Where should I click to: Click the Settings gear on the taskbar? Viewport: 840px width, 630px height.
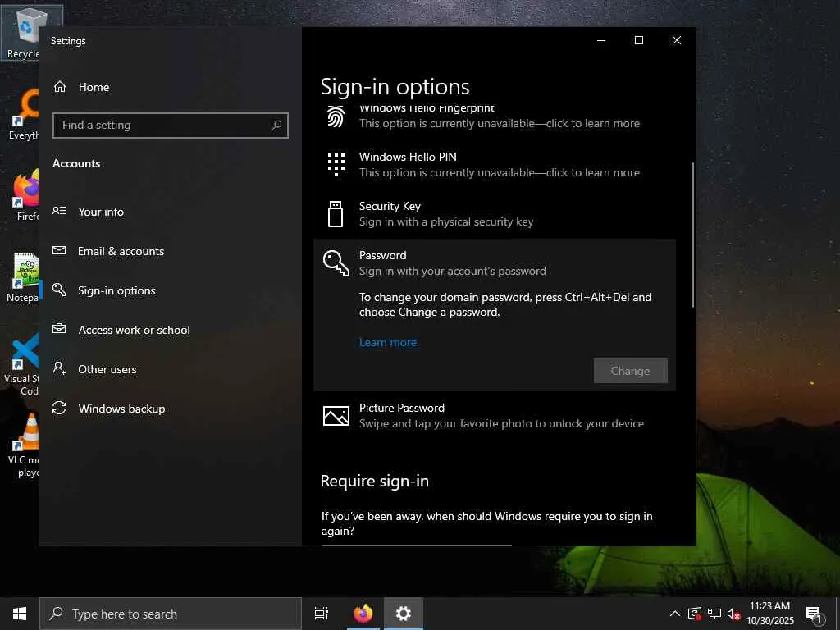click(404, 614)
